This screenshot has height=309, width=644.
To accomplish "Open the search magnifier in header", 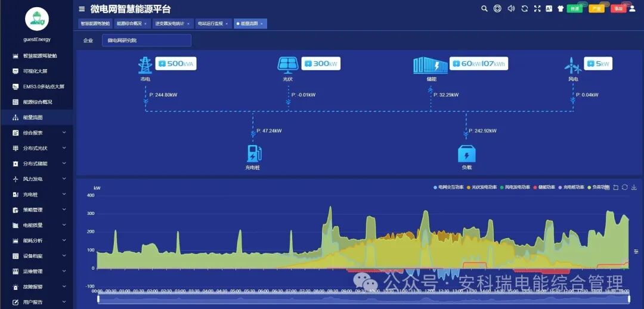I will click(484, 8).
